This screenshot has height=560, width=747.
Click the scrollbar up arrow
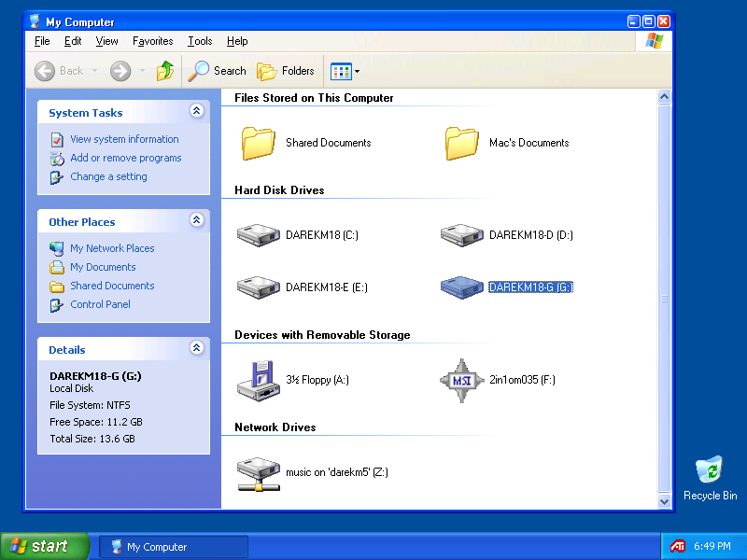[664, 97]
